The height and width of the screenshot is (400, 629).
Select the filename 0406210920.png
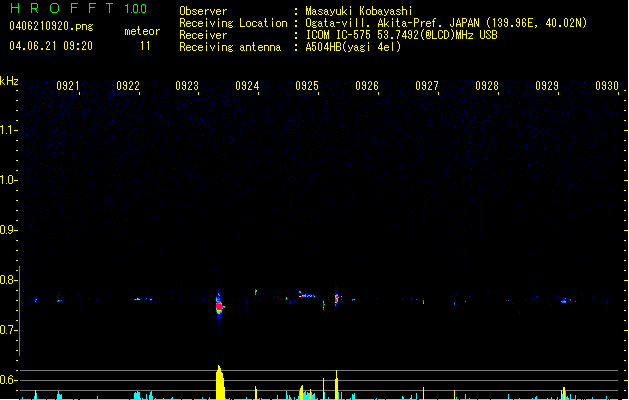51,26
